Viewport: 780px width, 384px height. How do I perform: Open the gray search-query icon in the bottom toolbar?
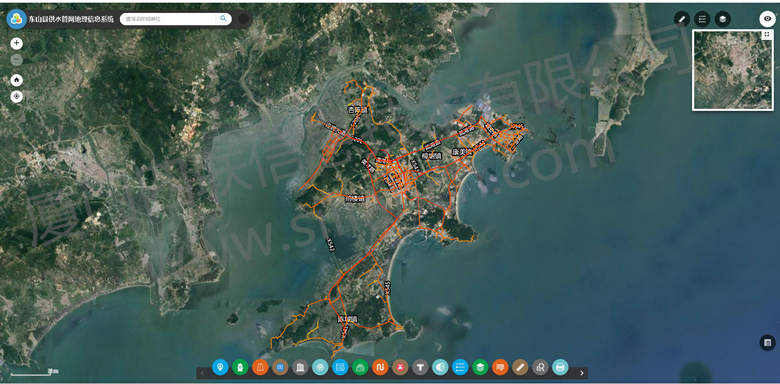[x=540, y=368]
